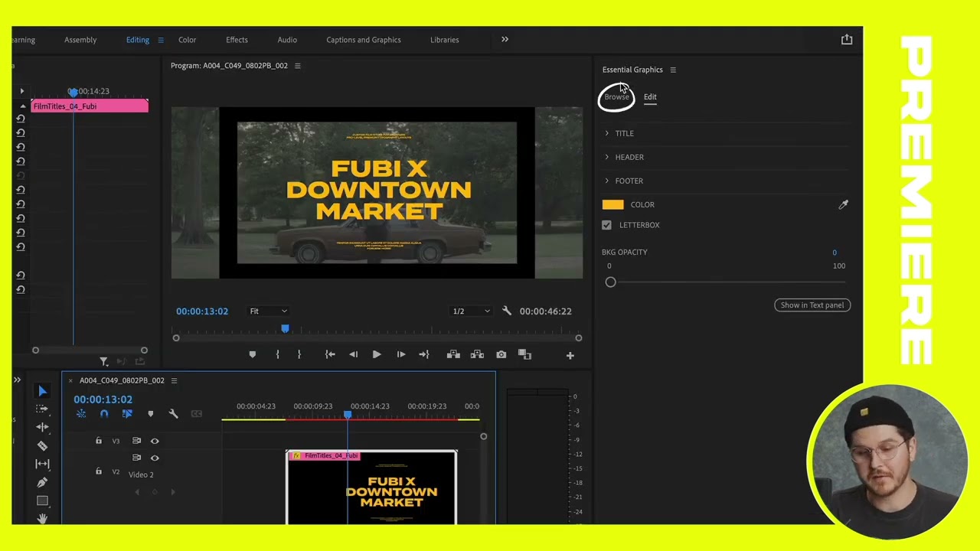Switch to the Effects workspace
Screen dimensions: 980x551
point(237,40)
